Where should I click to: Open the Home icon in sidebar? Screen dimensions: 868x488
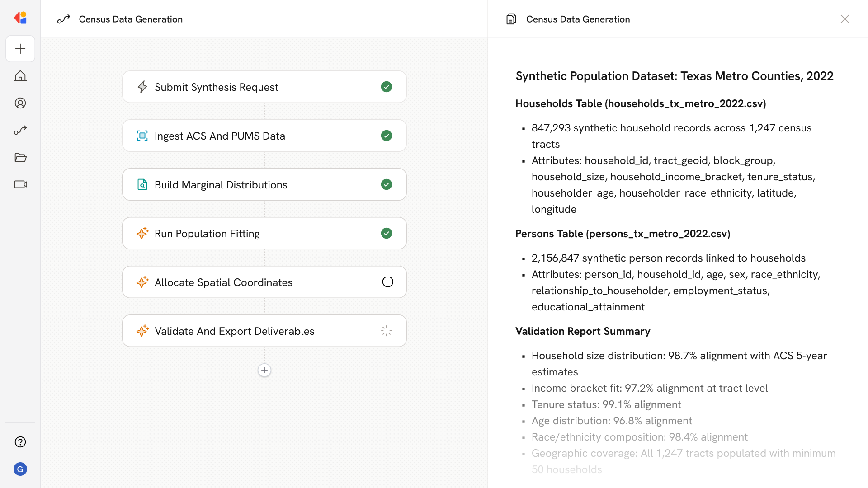point(20,76)
